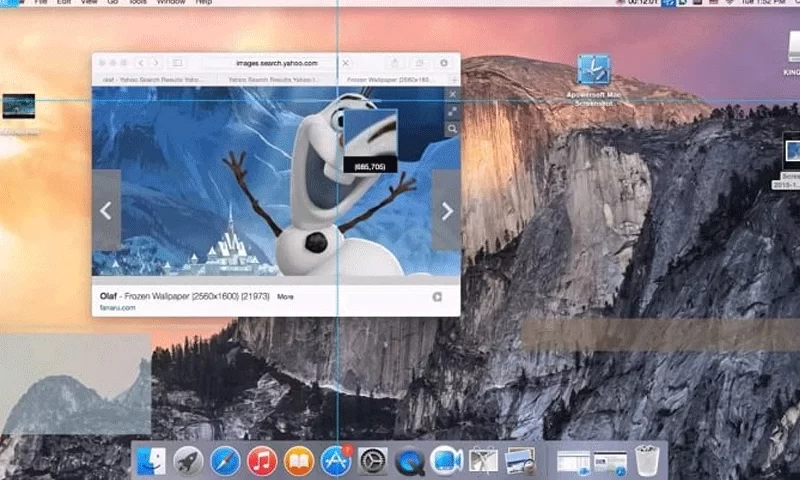Launch iTunes from the Dock
800x480 pixels.
tap(262, 461)
